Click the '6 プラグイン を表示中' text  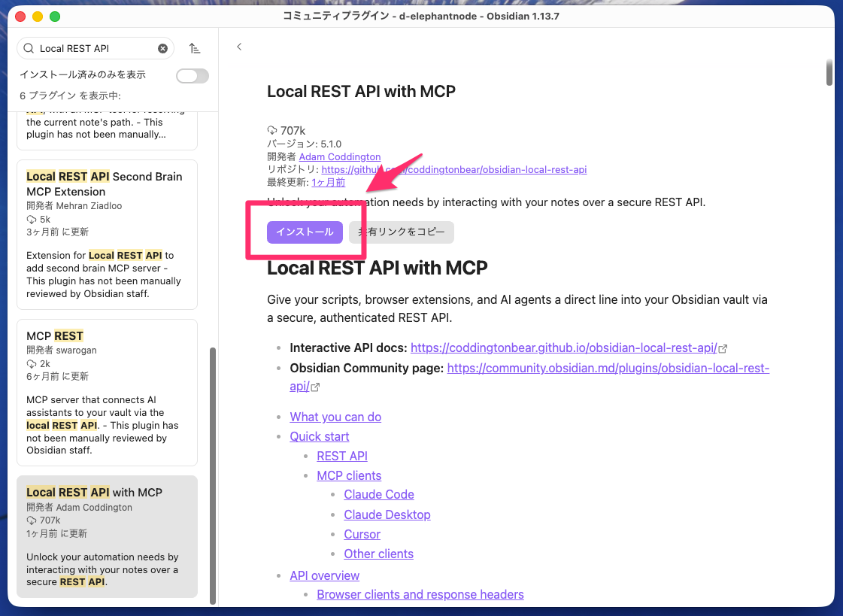click(x=71, y=96)
